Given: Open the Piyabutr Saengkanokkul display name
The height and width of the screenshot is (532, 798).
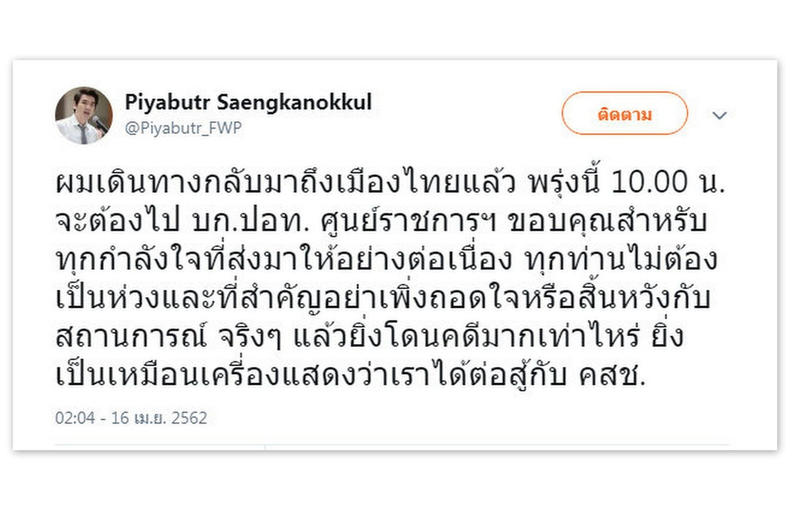Looking at the screenshot, I should pos(248,102).
